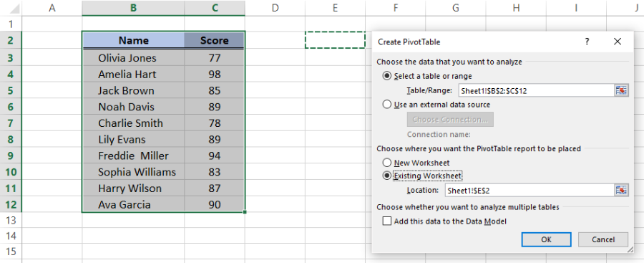Select column A header
644x263 pixels.
[x=52, y=8]
